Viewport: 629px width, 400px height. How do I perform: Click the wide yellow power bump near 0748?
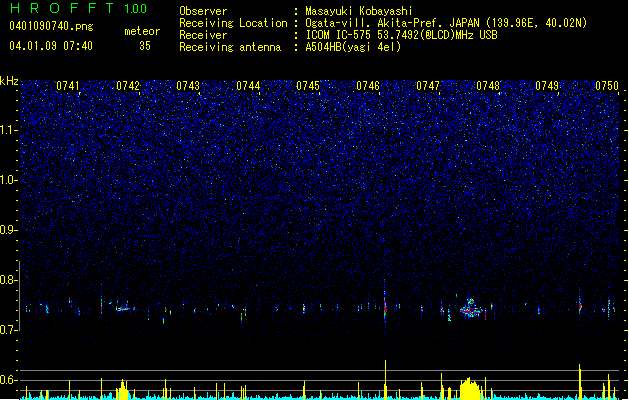click(470, 388)
